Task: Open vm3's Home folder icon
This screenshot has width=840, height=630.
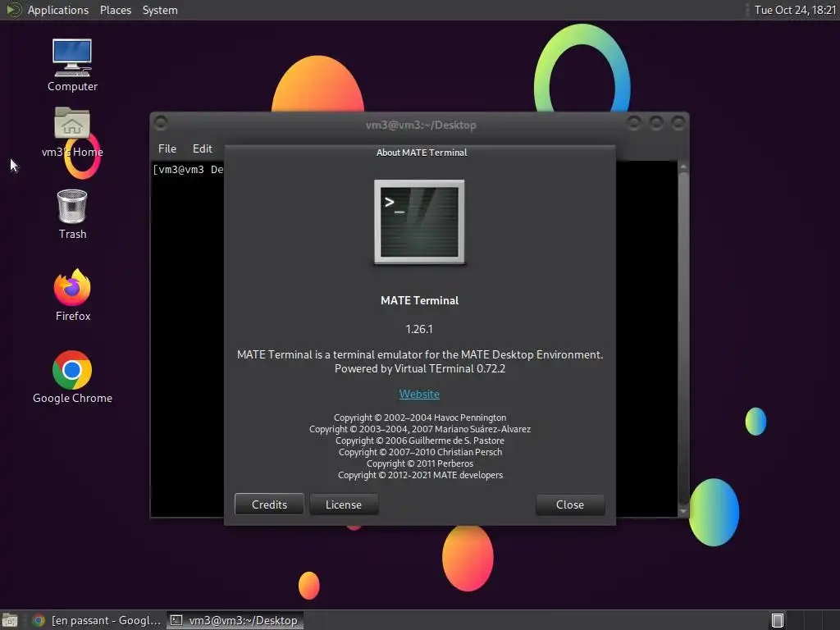Action: [x=72, y=132]
